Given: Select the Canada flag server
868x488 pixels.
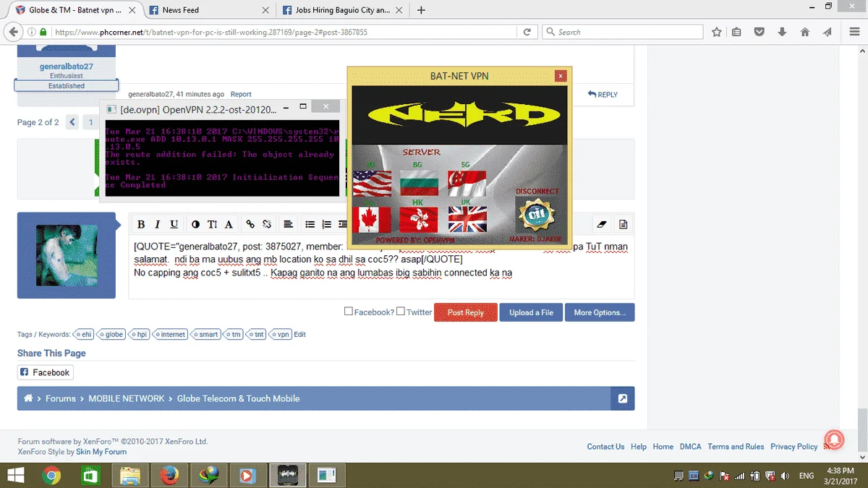Looking at the screenshot, I should coord(373,220).
